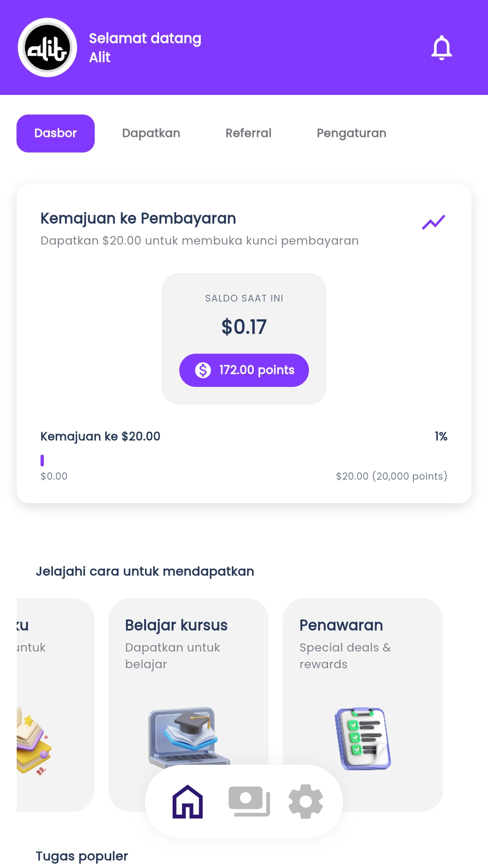Tap the Kemajuan ke Pembayaran heading
The image size is (488, 868).
[x=138, y=218]
